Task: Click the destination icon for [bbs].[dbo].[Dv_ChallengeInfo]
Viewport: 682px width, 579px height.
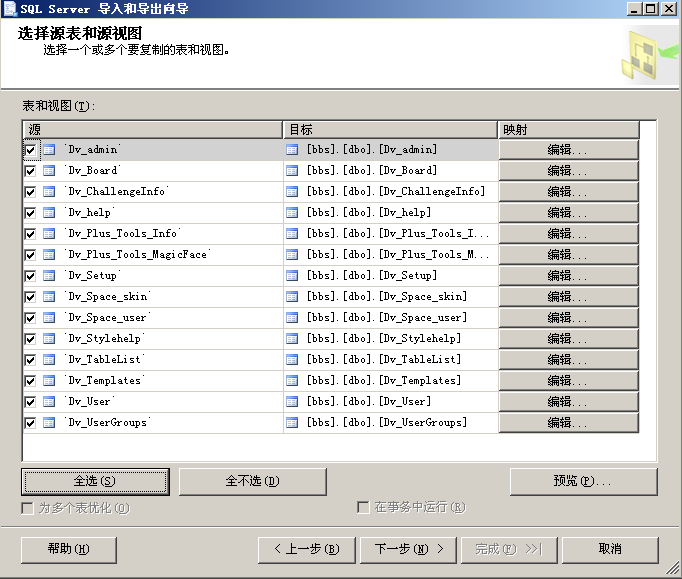Action: pyautogui.click(x=292, y=192)
